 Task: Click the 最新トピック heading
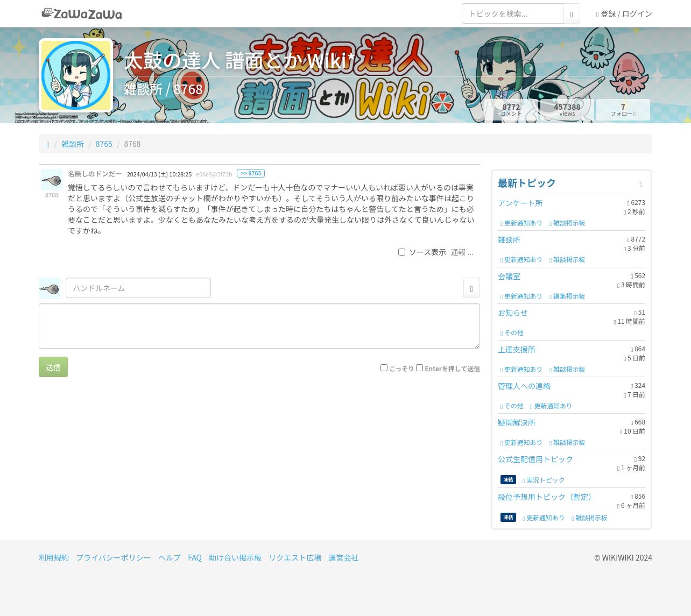click(527, 183)
